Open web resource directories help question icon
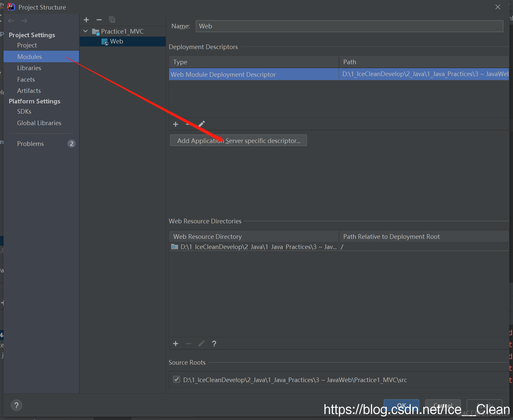The height and width of the screenshot is (420, 513). point(214,344)
